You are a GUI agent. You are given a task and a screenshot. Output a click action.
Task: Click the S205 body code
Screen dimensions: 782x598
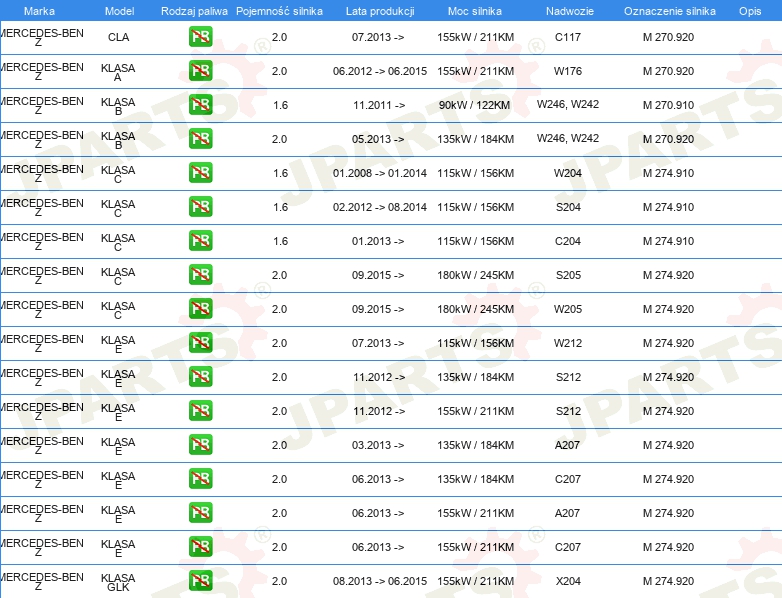pos(569,275)
